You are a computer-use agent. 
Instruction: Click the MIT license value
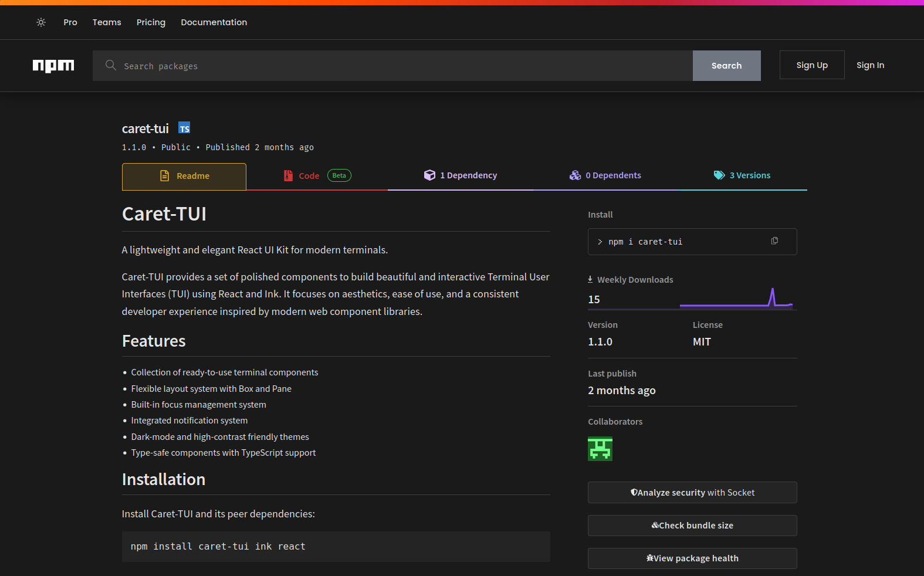(702, 342)
